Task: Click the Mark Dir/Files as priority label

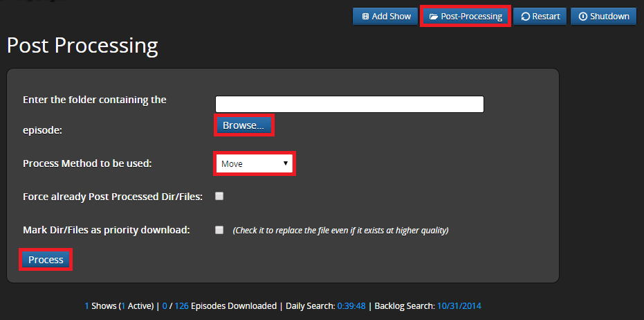Action: (106, 230)
